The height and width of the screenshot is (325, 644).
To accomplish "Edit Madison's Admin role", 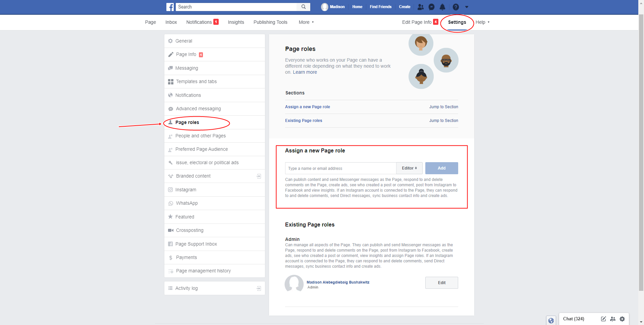I will [x=441, y=282].
